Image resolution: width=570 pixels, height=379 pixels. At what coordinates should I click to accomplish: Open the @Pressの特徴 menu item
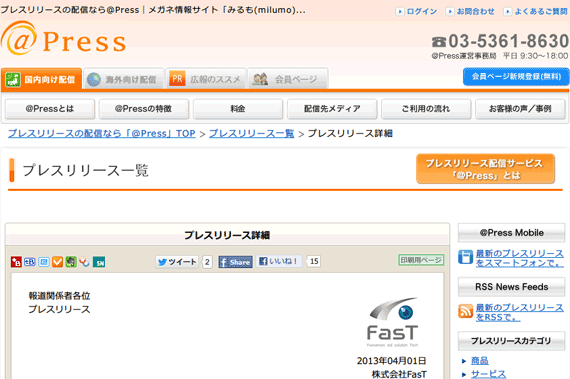tap(144, 109)
